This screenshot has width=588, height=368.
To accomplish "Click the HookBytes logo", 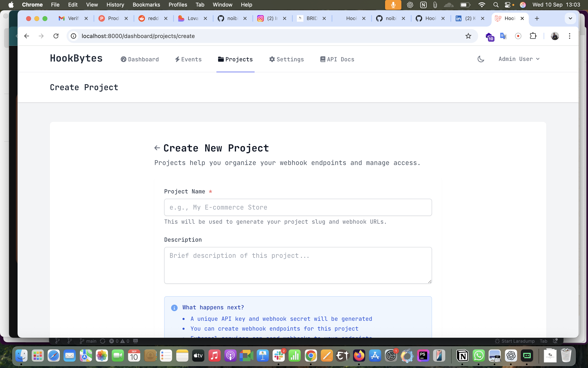I will tap(76, 58).
